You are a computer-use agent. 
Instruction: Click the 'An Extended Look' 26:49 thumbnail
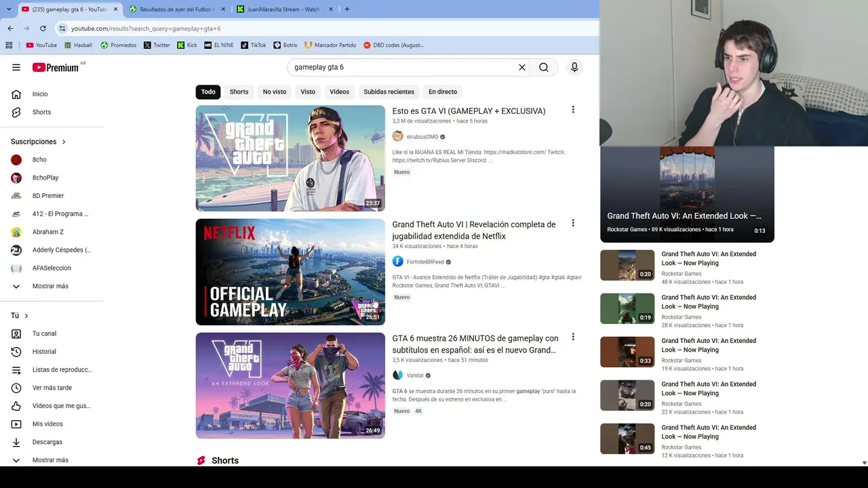(290, 386)
